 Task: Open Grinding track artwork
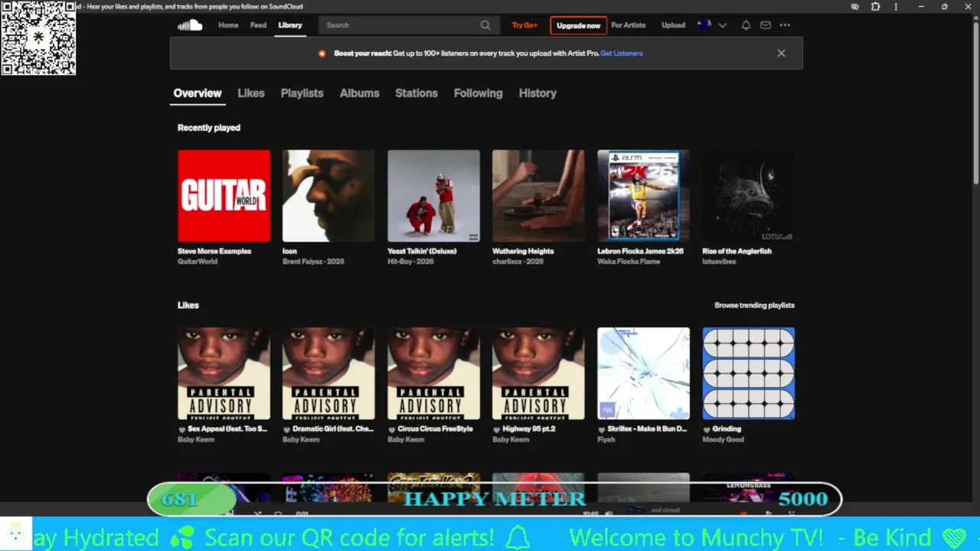coord(748,373)
